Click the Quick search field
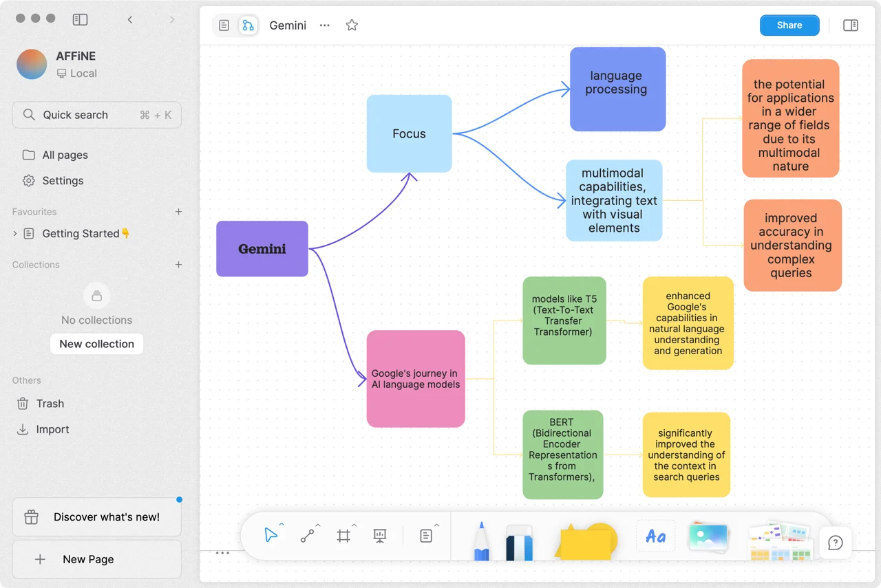This screenshot has width=881, height=588. click(x=97, y=115)
